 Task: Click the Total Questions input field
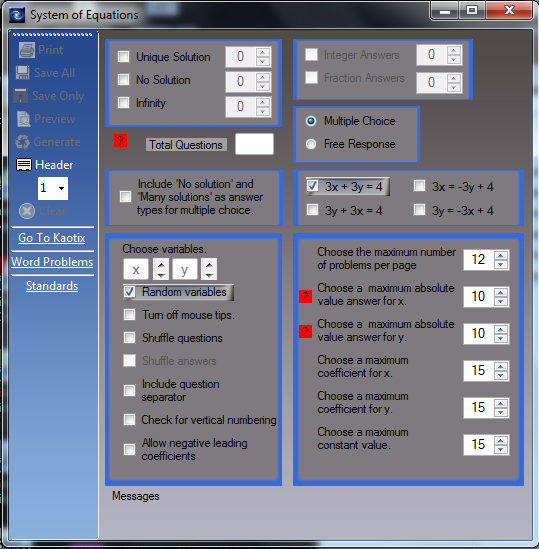(x=254, y=144)
